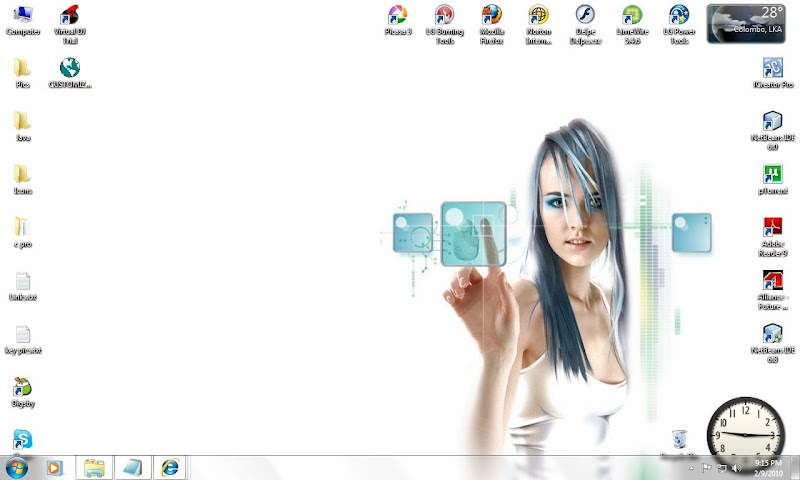Image resolution: width=800 pixels, height=480 pixels.
Task: Open the Norton Internet Security shortcut
Action: (x=539, y=24)
